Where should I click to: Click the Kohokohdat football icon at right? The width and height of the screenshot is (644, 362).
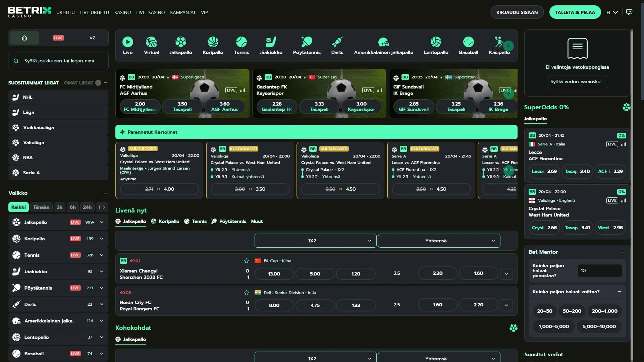tap(513, 328)
